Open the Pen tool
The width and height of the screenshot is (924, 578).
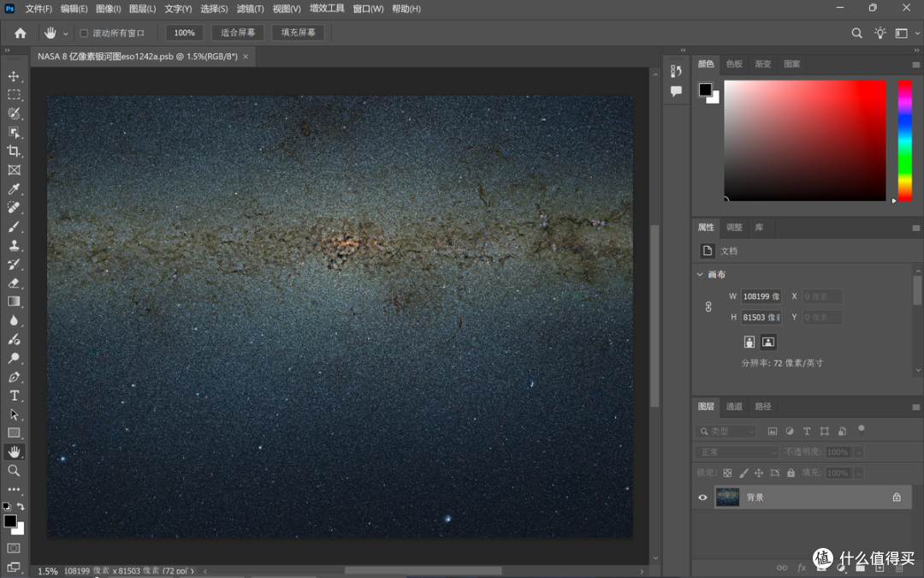coord(14,377)
